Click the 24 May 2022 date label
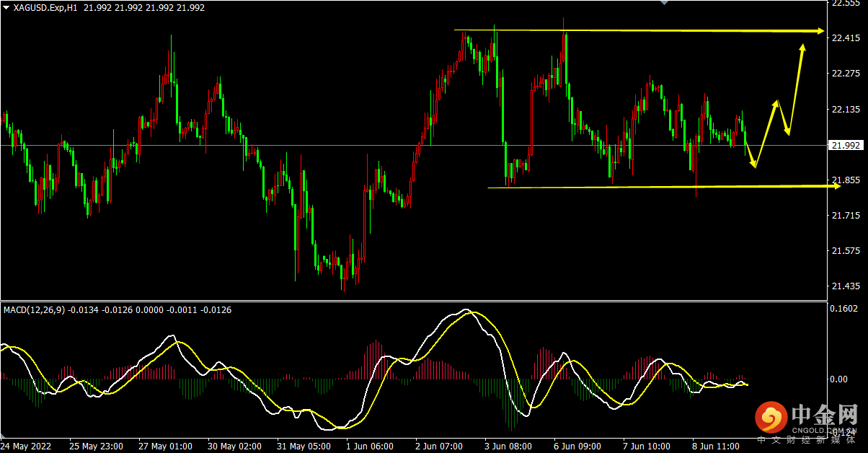Screen dimensions: 868x453 coord(29,447)
